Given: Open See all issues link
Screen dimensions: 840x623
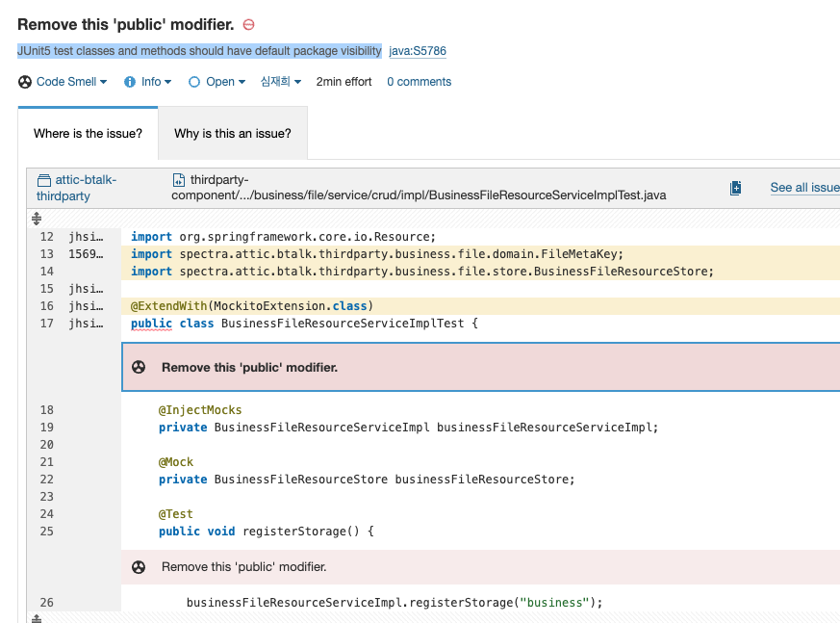Looking at the screenshot, I should tap(804, 188).
